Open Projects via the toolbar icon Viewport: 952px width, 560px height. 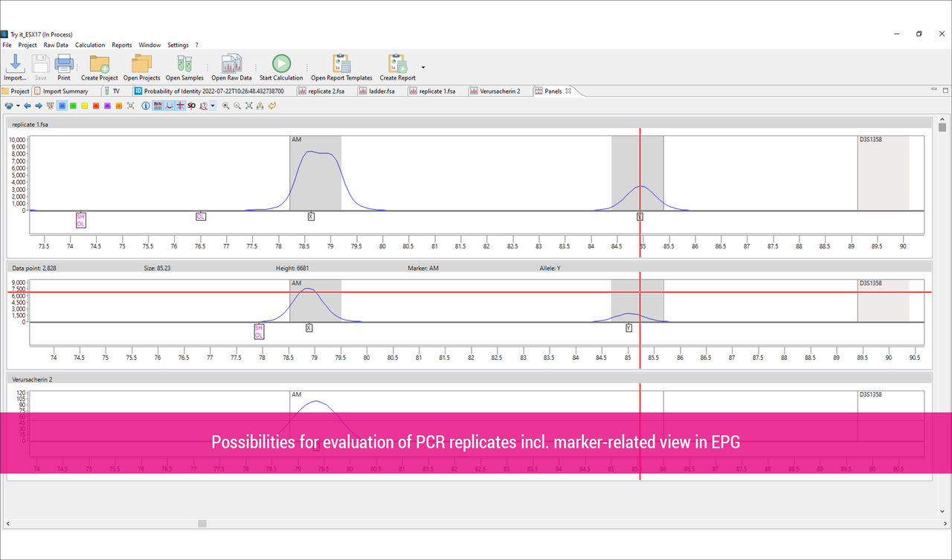(141, 62)
